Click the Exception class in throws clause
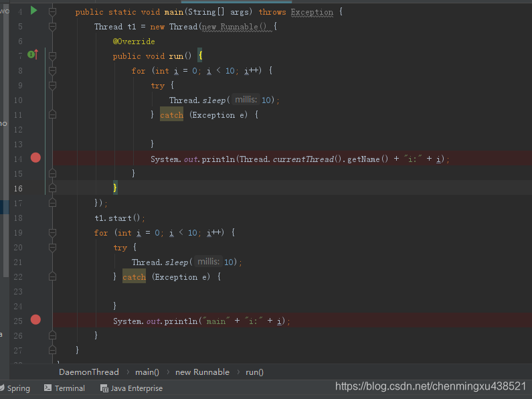Screen dimensions: 532x399 pyautogui.click(x=312, y=12)
